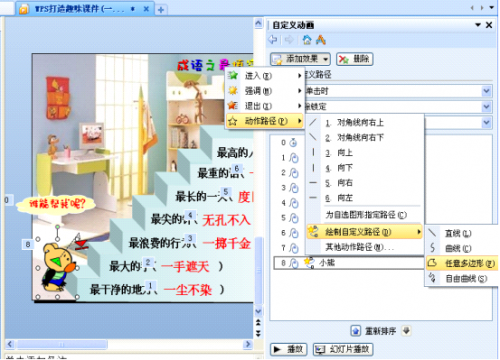Screen dimensions: 500x360
Task: Choose 曲线 curve path
Action: pos(462,248)
